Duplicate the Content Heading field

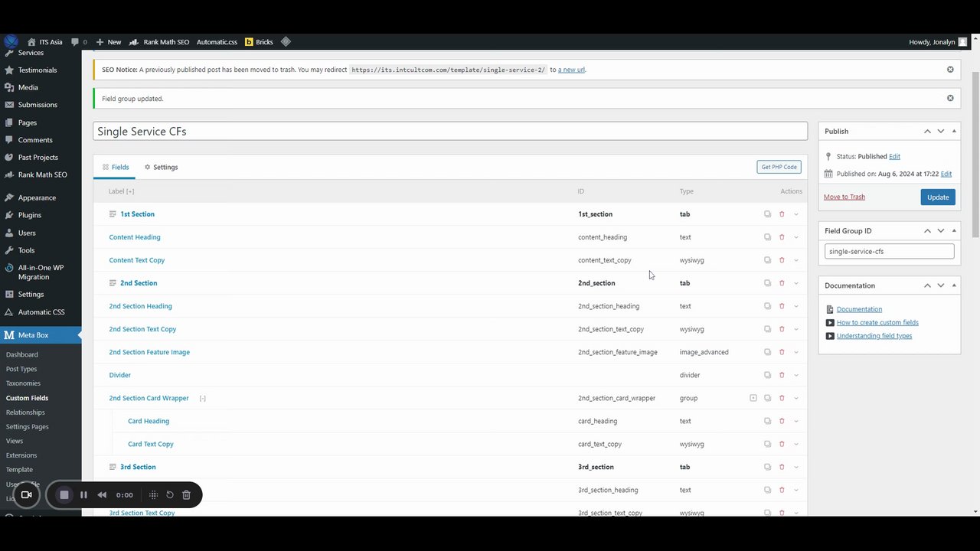click(x=767, y=237)
